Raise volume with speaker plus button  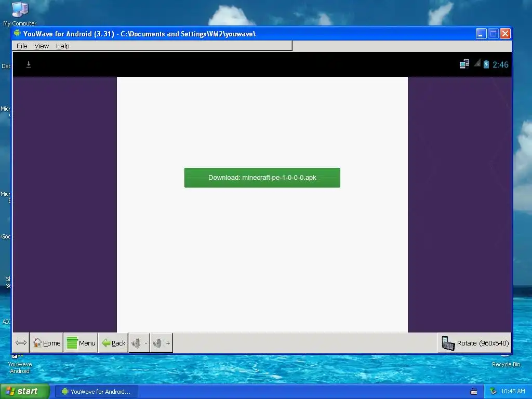pos(162,343)
